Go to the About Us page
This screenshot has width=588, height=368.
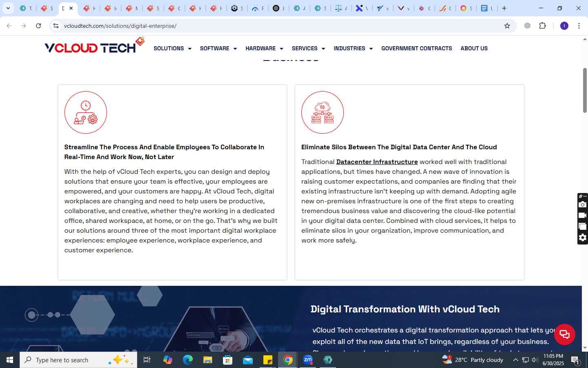point(474,48)
